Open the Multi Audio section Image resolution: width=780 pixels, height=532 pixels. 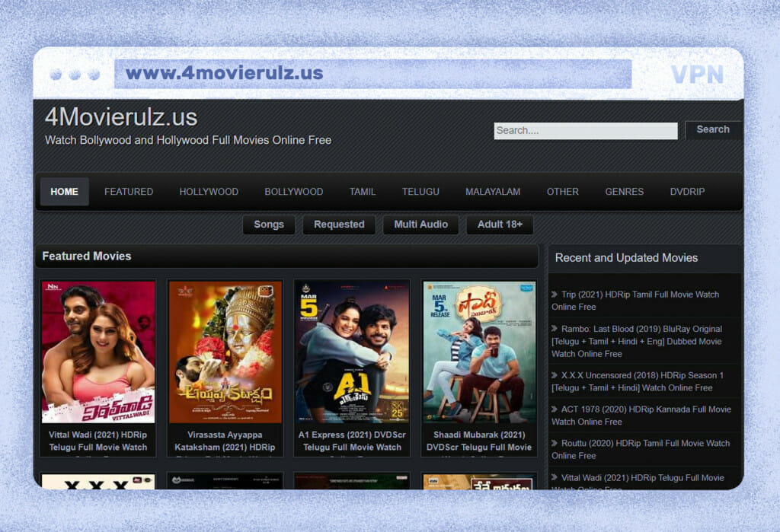pyautogui.click(x=420, y=225)
